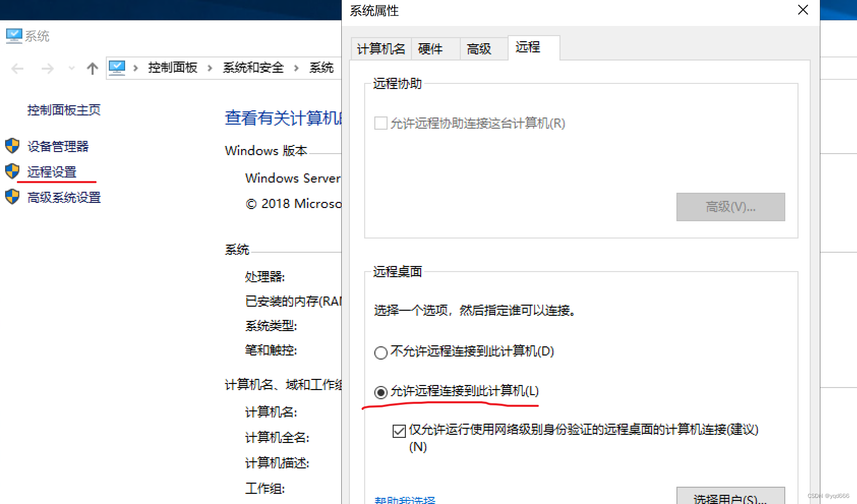The image size is (857, 504).
Task: Click the 系统类型 label
Action: click(271, 325)
